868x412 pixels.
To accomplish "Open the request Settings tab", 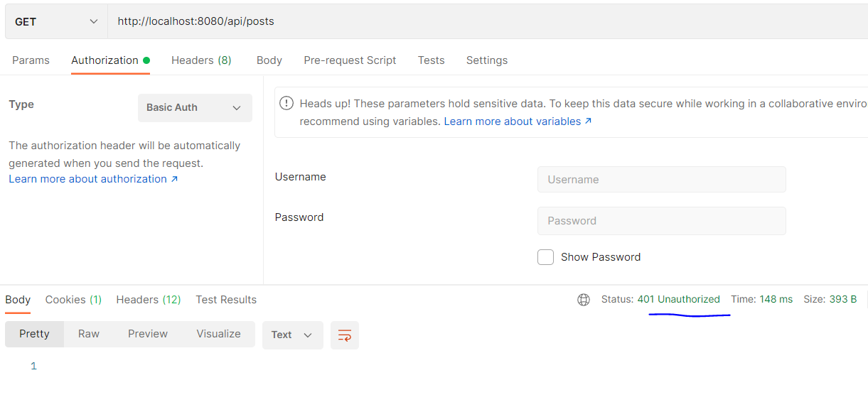I will [x=487, y=60].
